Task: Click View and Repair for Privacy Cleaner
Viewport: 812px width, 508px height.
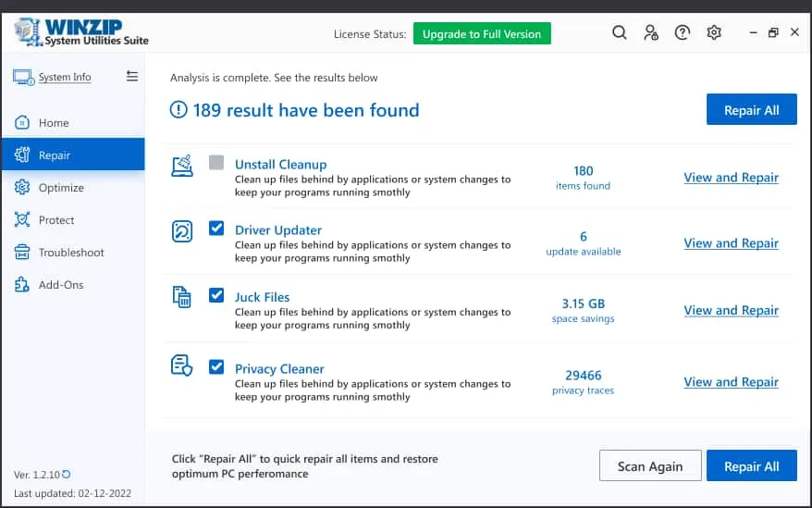Action: (732, 382)
